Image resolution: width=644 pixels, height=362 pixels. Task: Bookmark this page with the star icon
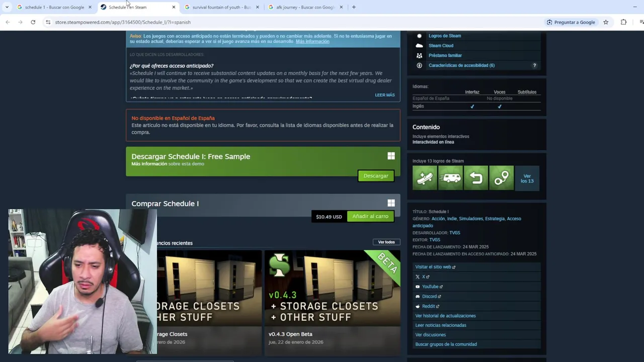[x=606, y=22]
